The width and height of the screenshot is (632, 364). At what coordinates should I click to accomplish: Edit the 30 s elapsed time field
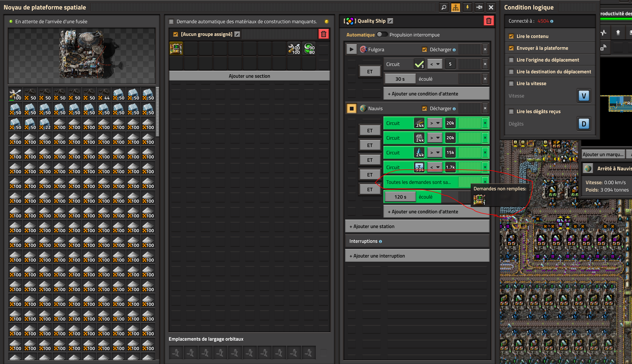[x=400, y=79]
